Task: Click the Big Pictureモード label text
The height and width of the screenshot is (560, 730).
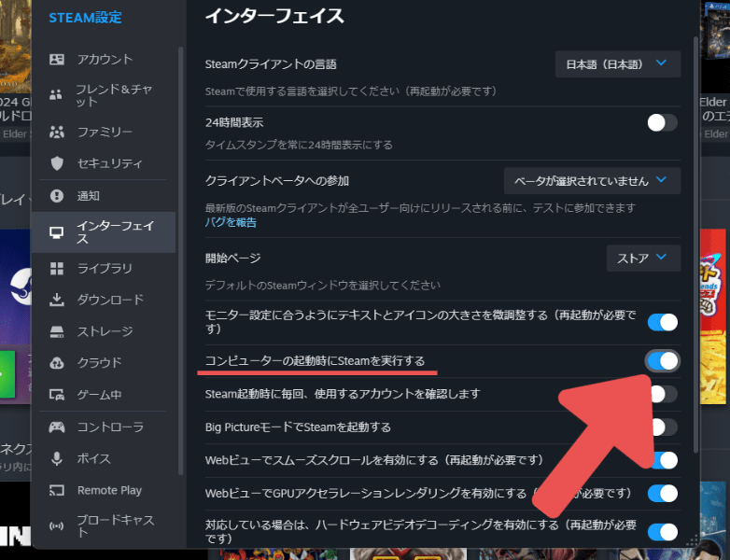Action: pos(298,427)
